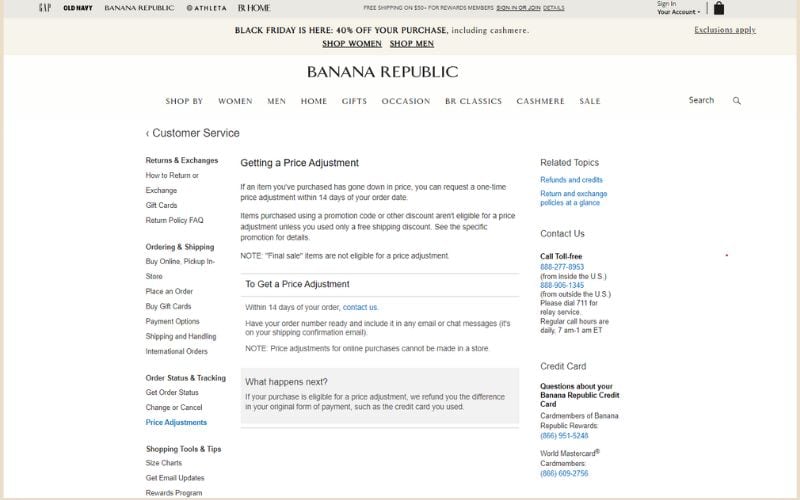Open the Women menu
The height and width of the screenshot is (500, 800).
coord(235,101)
